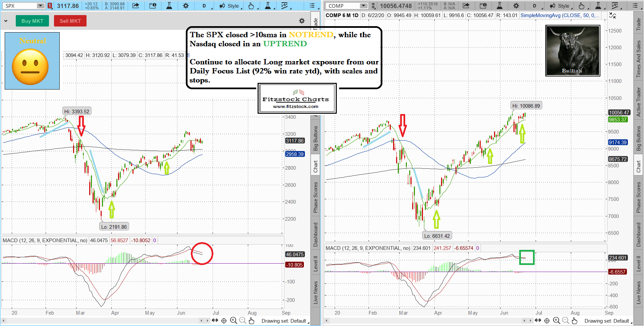Image resolution: width=644 pixels, height=326 pixels.
Task: Toggle red symbol link indicator next to SPX
Action: 50,6
